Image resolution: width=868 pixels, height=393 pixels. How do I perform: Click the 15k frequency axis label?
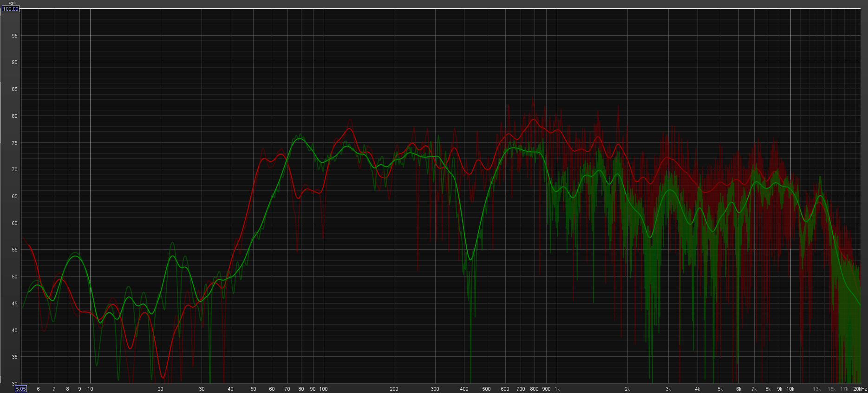pos(831,389)
